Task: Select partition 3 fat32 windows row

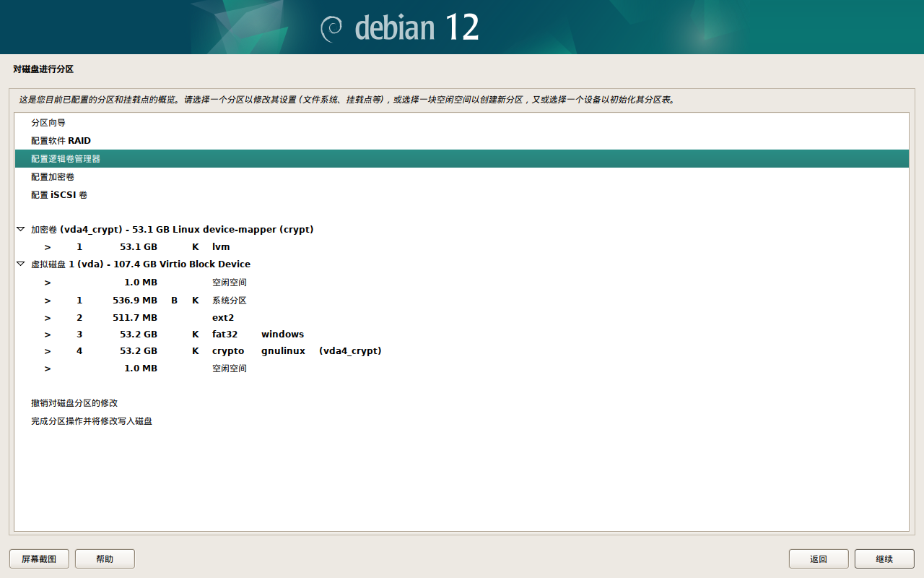Action: [x=462, y=334]
